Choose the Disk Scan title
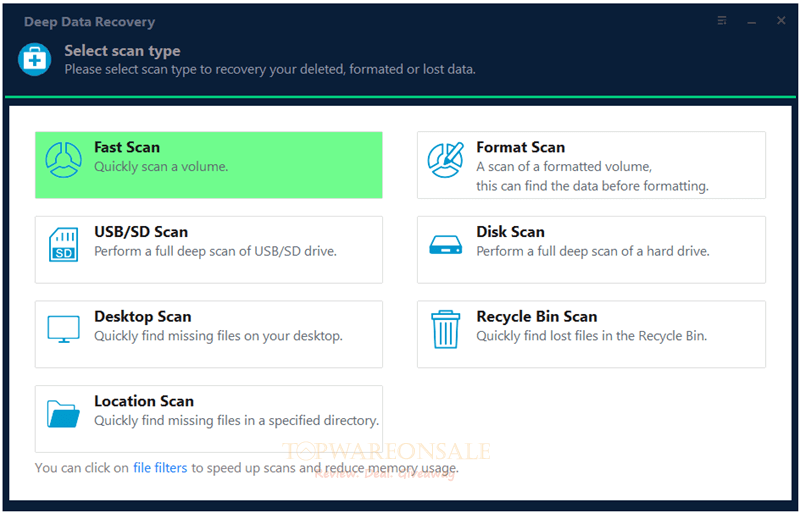This screenshot has height=513, width=800. (510, 232)
